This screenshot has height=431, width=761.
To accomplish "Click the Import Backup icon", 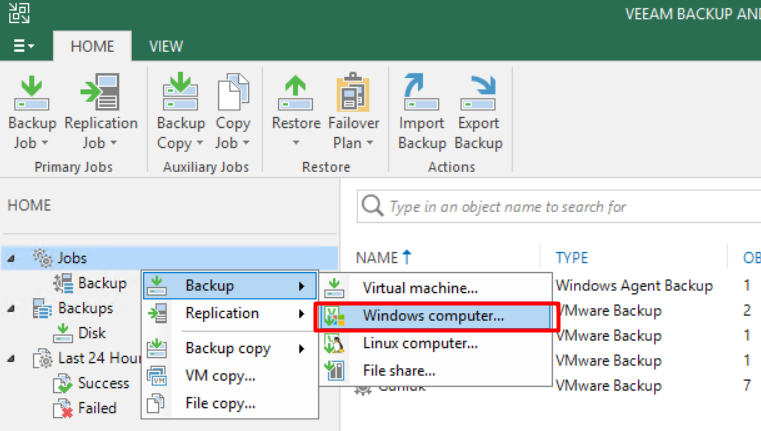I will (x=421, y=110).
